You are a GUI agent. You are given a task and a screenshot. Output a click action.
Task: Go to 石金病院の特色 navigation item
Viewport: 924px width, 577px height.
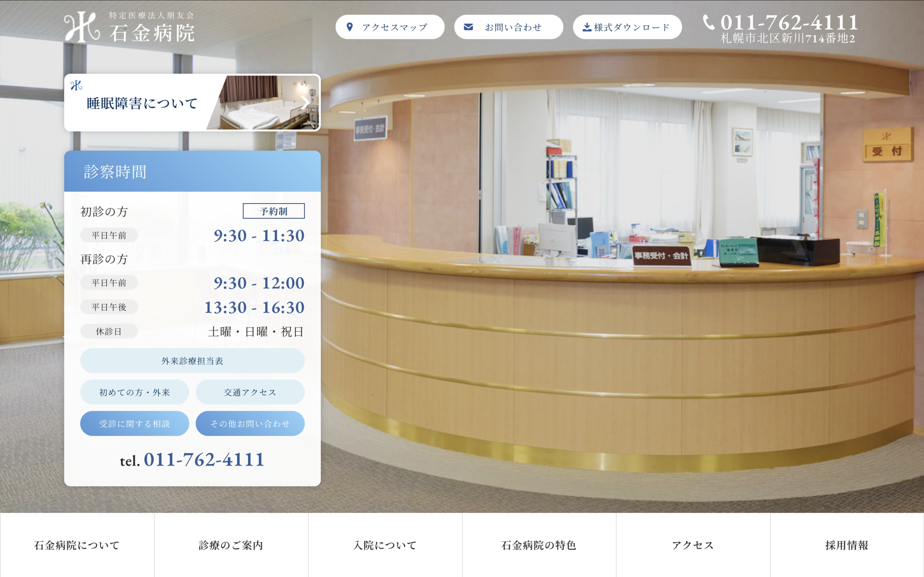pos(539,545)
